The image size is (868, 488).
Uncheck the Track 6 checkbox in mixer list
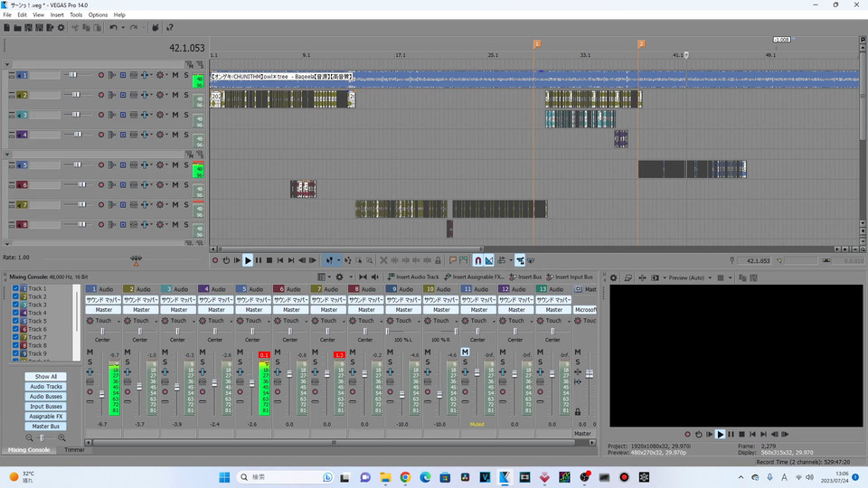click(x=15, y=329)
